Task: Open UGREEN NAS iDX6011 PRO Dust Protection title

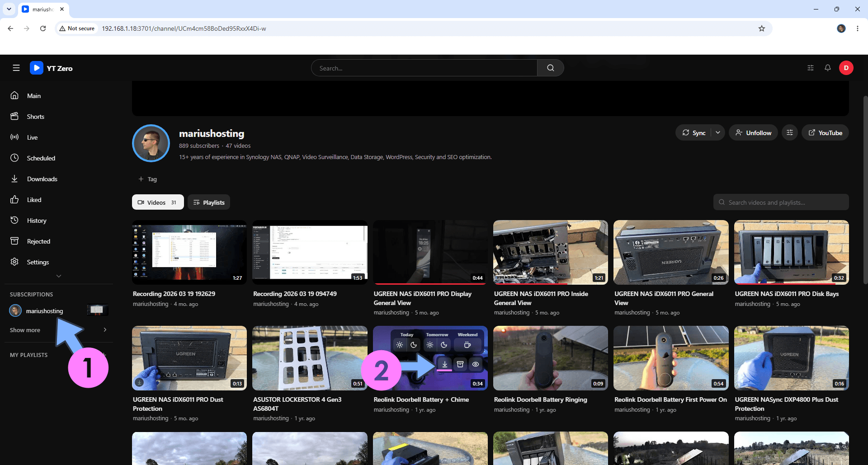Action: [x=178, y=404]
